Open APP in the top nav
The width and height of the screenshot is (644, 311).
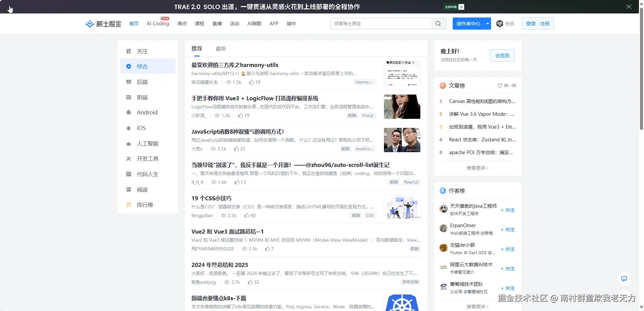(274, 24)
